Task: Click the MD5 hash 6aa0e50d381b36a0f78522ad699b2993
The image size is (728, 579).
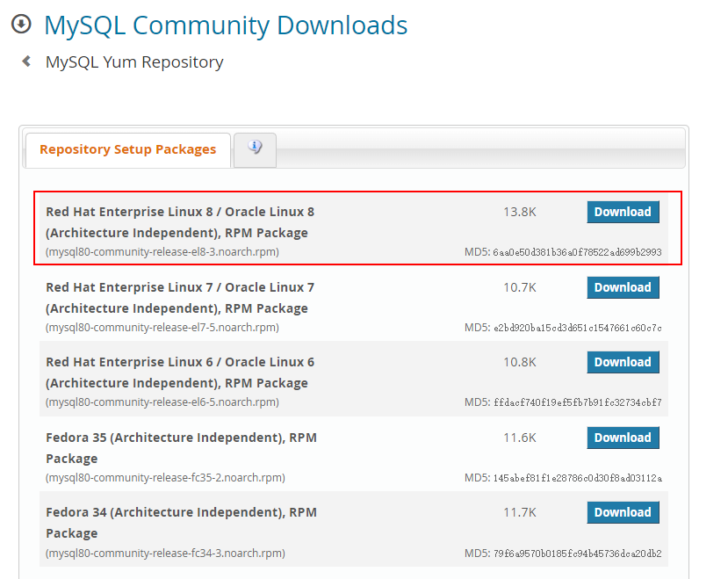Action: pos(577,252)
